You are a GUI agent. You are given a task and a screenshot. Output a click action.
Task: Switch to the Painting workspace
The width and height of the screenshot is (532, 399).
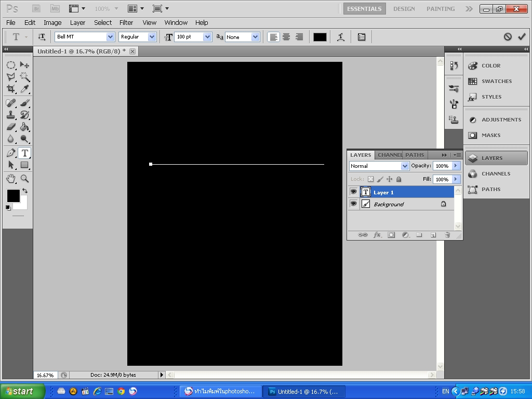tap(441, 9)
